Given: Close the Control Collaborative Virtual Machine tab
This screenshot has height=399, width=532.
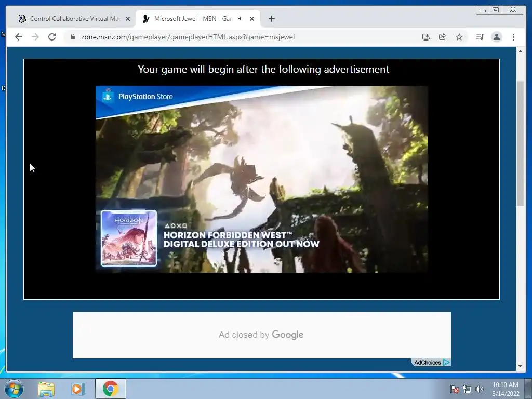Looking at the screenshot, I should pyautogui.click(x=128, y=19).
